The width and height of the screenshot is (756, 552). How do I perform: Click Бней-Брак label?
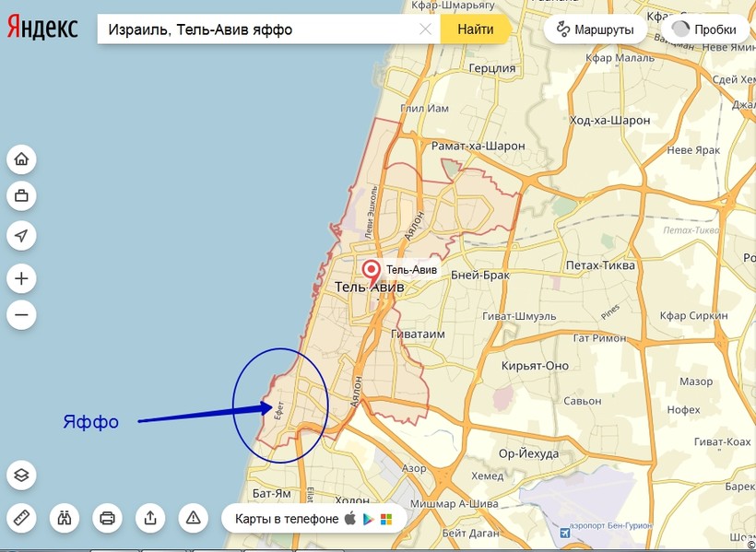point(480,276)
